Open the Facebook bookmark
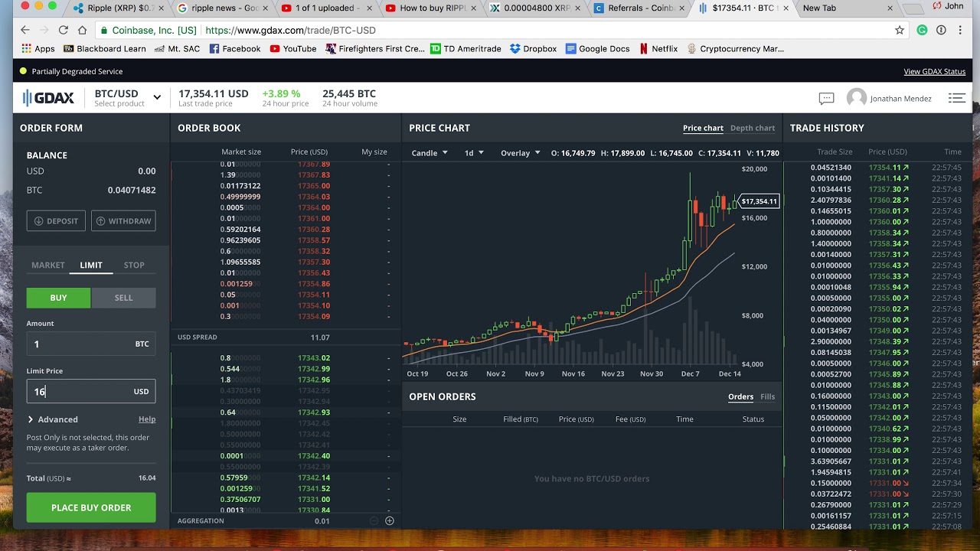Image resolution: width=980 pixels, height=551 pixels. (x=235, y=48)
